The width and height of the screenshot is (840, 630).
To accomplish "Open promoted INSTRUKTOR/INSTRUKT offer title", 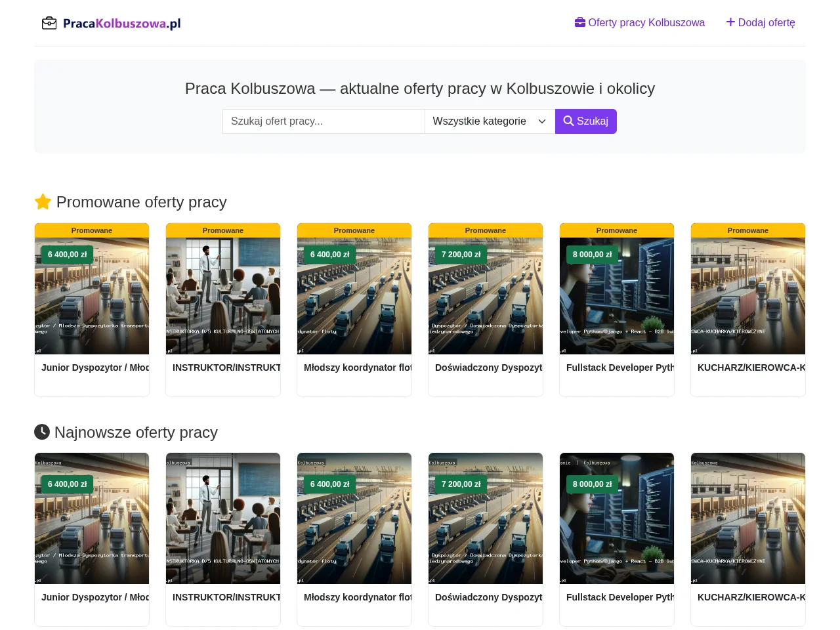I will coord(226,367).
